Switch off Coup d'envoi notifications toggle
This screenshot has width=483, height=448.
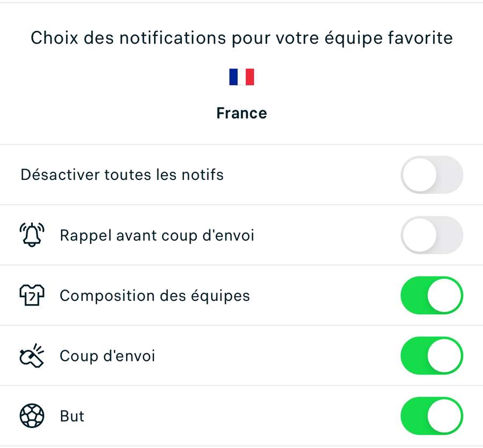[431, 356]
